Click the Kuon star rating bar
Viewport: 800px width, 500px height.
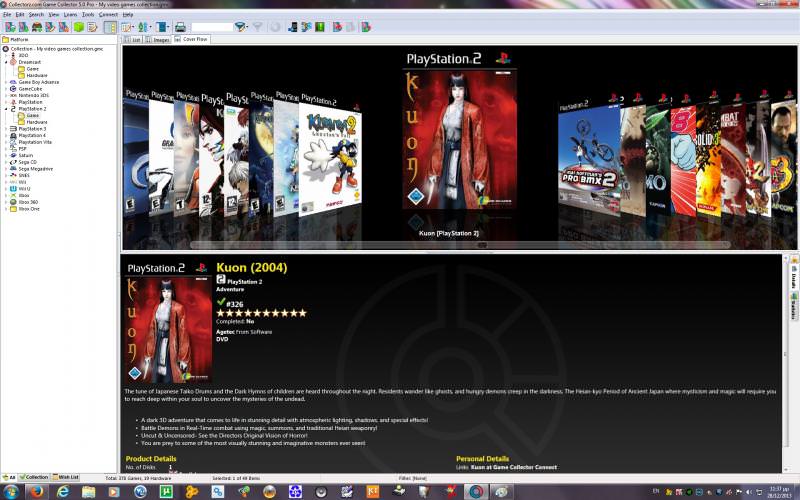point(261,313)
